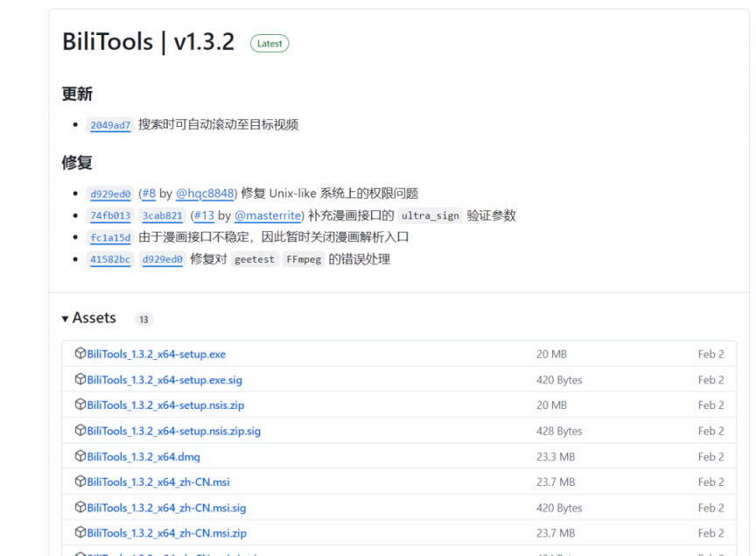Click package icon beside x64-setup.nsis.zip.sig
Viewport: 756px width, 556px height.
(80, 431)
